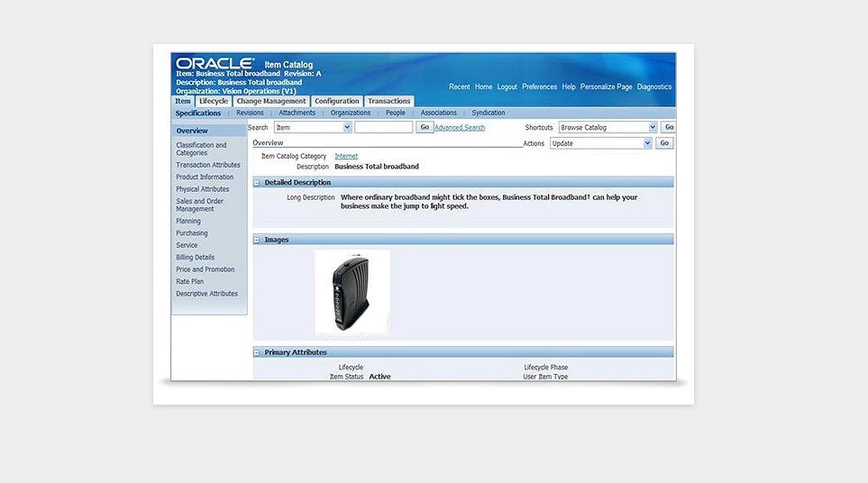
Task: Collapse the Detailed Description section
Action: (257, 183)
